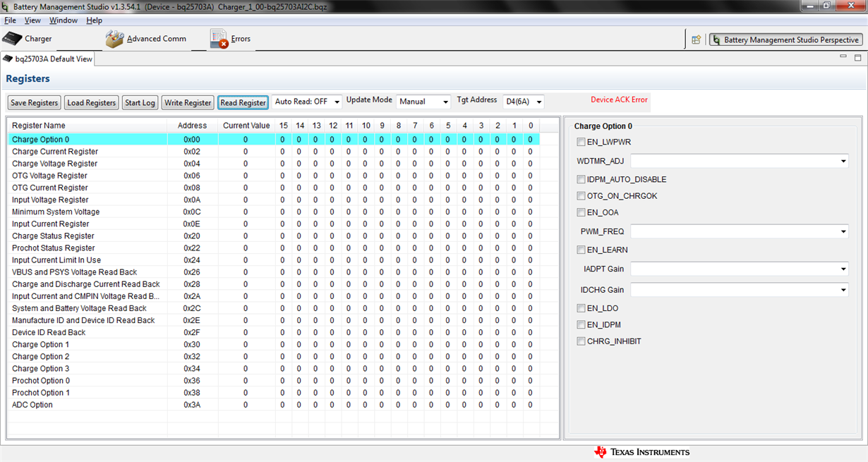Click the 0x3A address cell
868x462 pixels.
192,405
